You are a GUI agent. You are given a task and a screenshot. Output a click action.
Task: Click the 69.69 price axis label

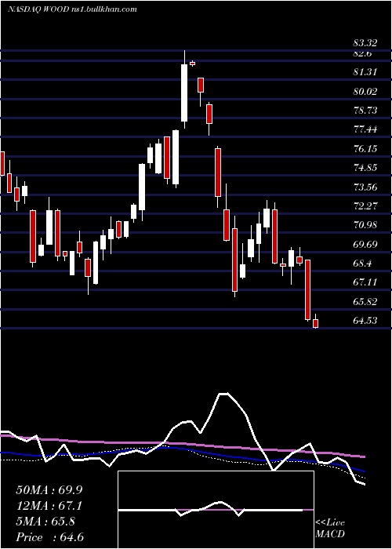(365, 244)
